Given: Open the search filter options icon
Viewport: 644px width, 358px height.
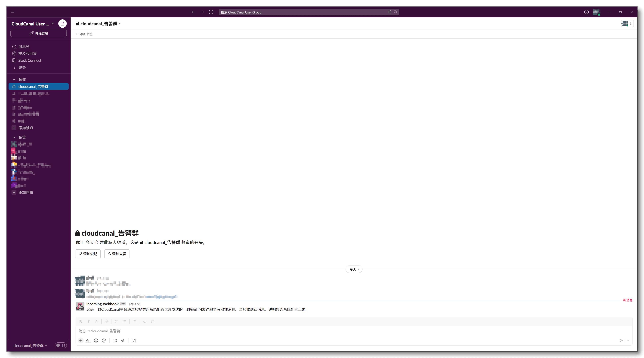Looking at the screenshot, I should click(390, 12).
